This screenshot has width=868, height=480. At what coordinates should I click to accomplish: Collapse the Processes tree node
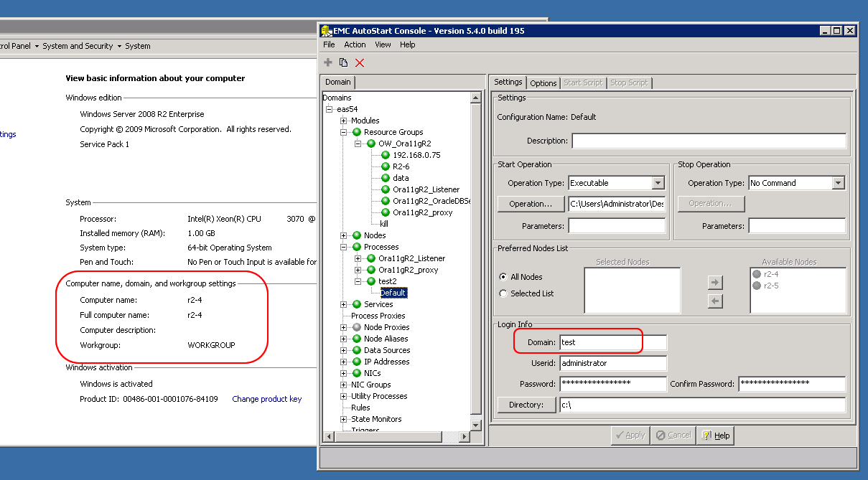(x=343, y=247)
